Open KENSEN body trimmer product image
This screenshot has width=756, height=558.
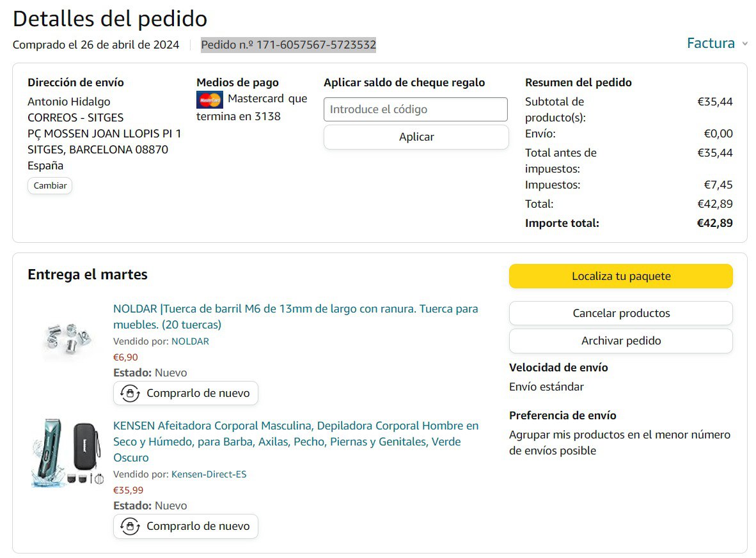(67, 452)
